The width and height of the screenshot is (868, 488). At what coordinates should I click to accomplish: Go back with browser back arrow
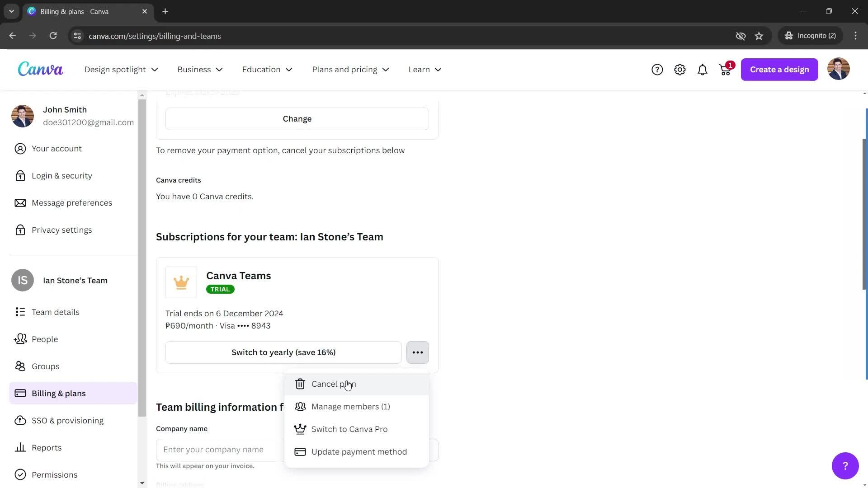[x=12, y=36]
